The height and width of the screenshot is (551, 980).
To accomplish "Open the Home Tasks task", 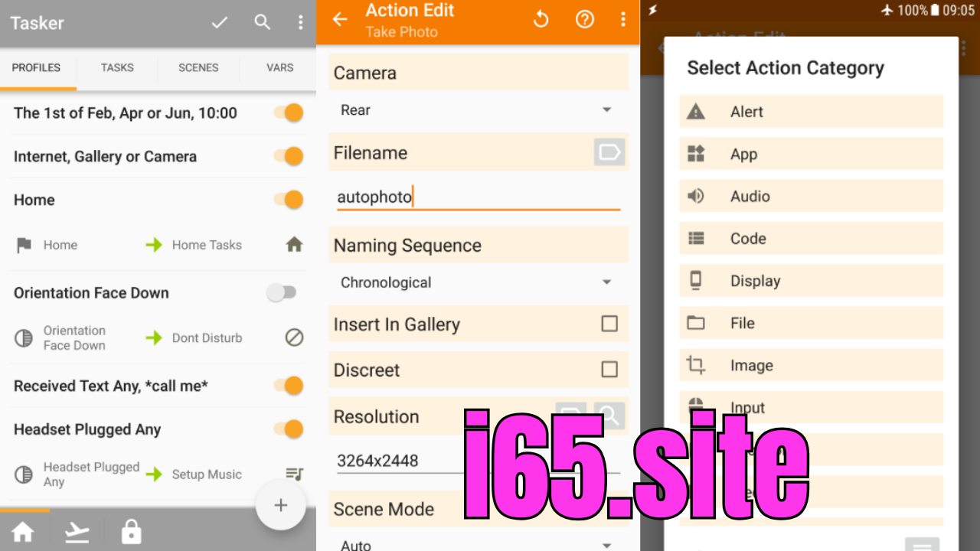I will (x=207, y=245).
